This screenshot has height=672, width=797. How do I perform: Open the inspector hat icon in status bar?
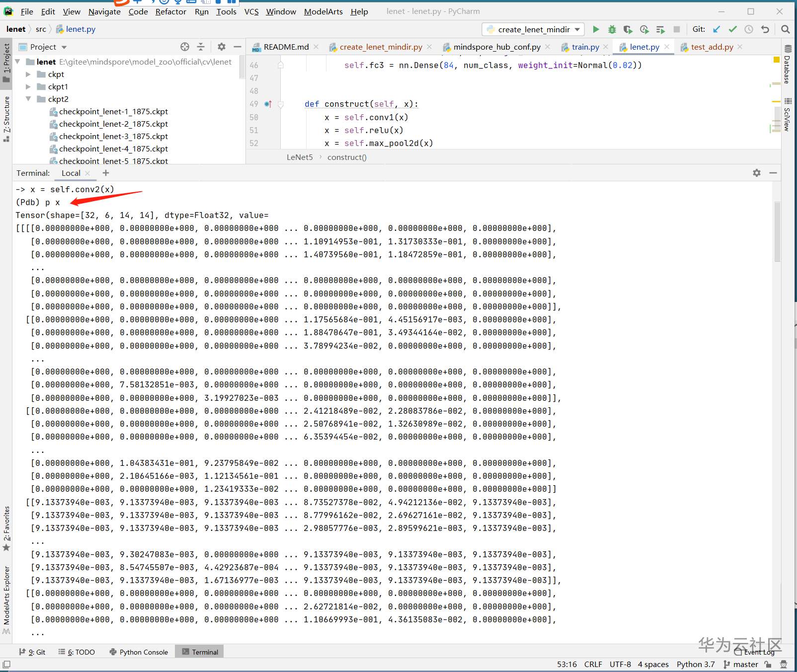pyautogui.click(x=784, y=665)
